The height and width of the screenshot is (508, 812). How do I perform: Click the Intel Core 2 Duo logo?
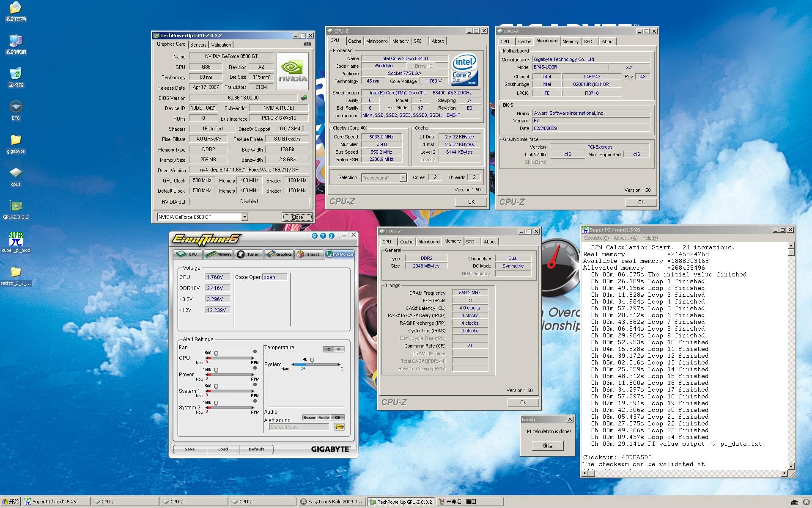(464, 69)
